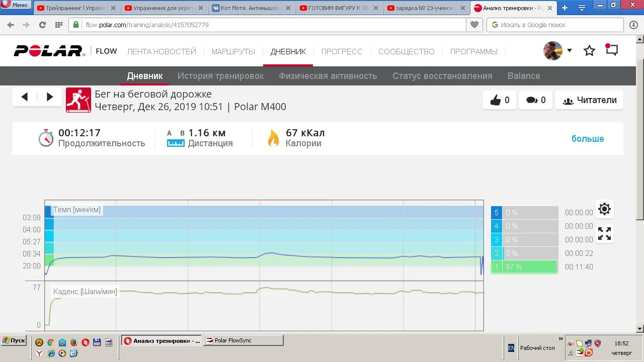Open the tab list menu in the tab bar
Screen dimensions: 644x362
point(582,8)
